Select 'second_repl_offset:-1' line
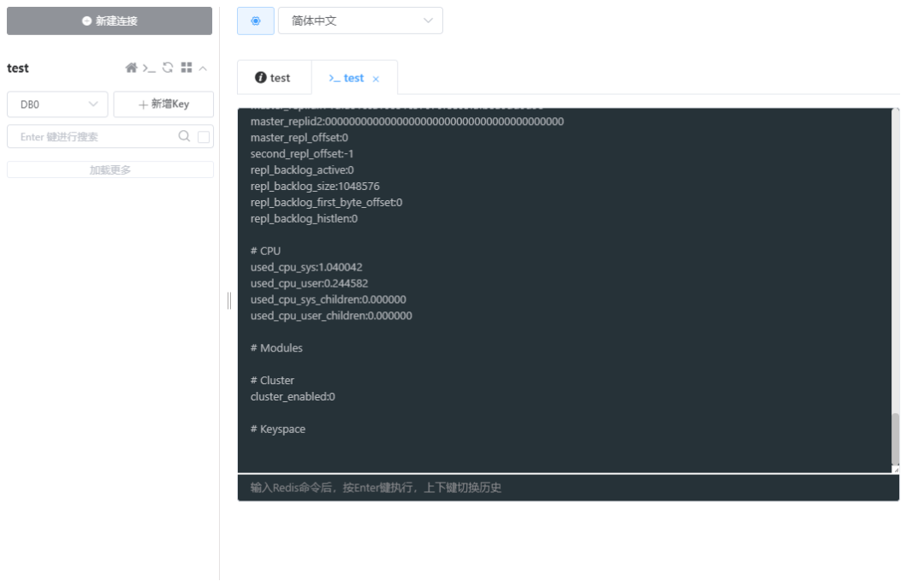Viewport: 924px width, 587px height. coord(302,154)
